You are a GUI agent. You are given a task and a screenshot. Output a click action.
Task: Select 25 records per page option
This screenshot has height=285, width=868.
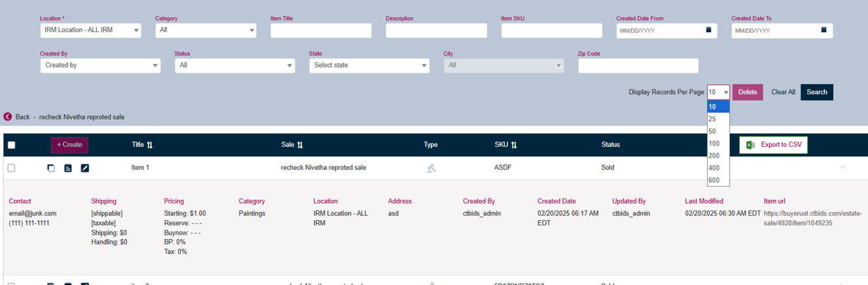click(x=718, y=119)
